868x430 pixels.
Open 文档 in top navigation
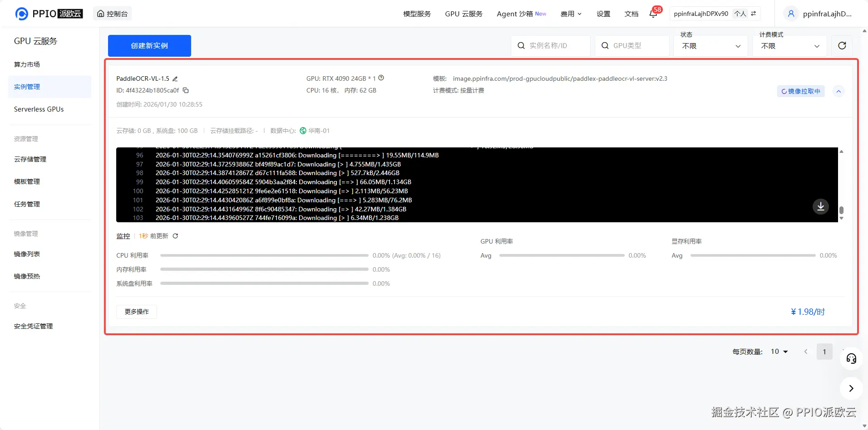631,14
